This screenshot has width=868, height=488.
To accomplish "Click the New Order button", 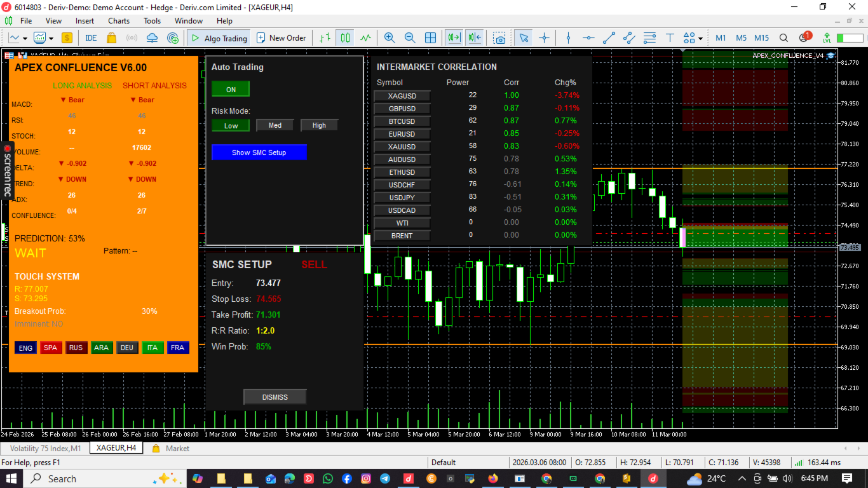I will tap(281, 38).
